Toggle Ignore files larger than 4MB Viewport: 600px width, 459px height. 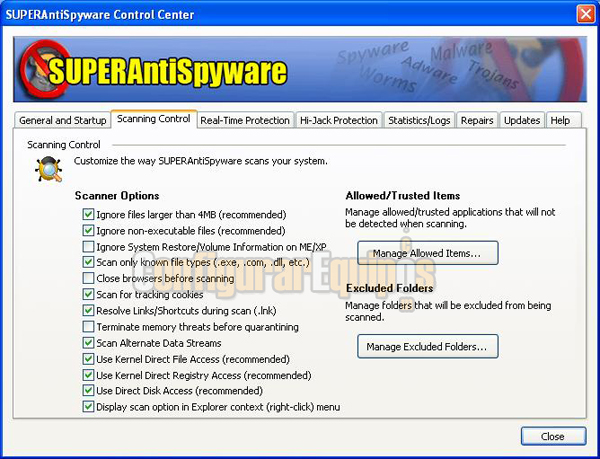tap(88, 214)
